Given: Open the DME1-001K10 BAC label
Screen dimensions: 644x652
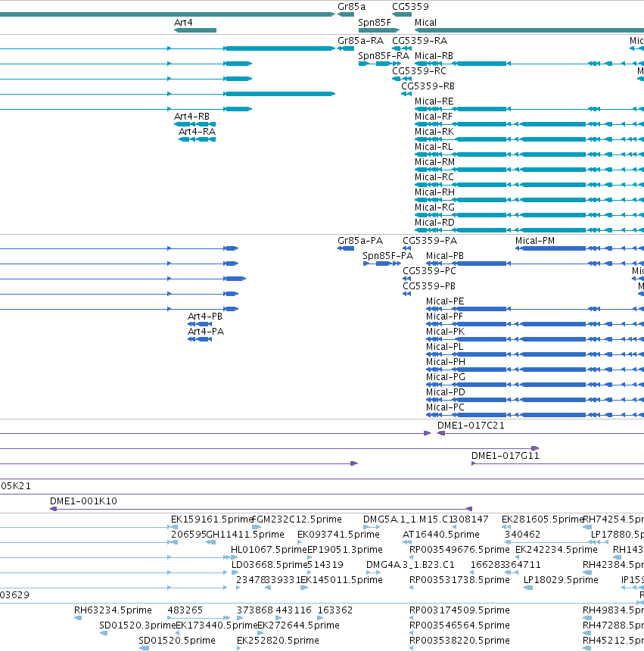Looking at the screenshot, I should [83, 501].
